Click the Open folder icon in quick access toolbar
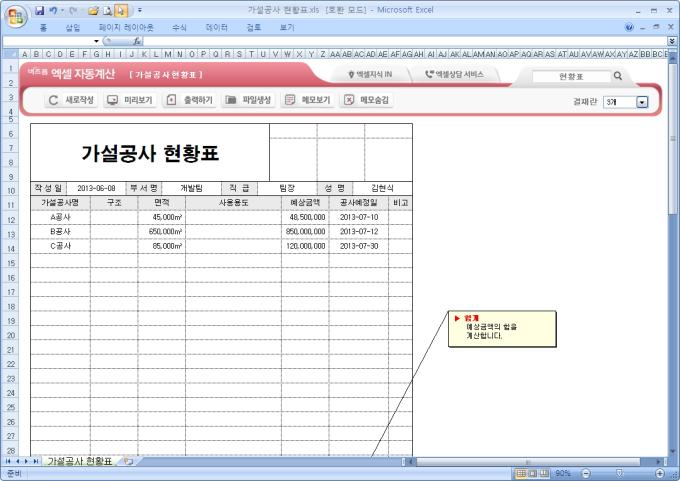 pyautogui.click(x=93, y=10)
